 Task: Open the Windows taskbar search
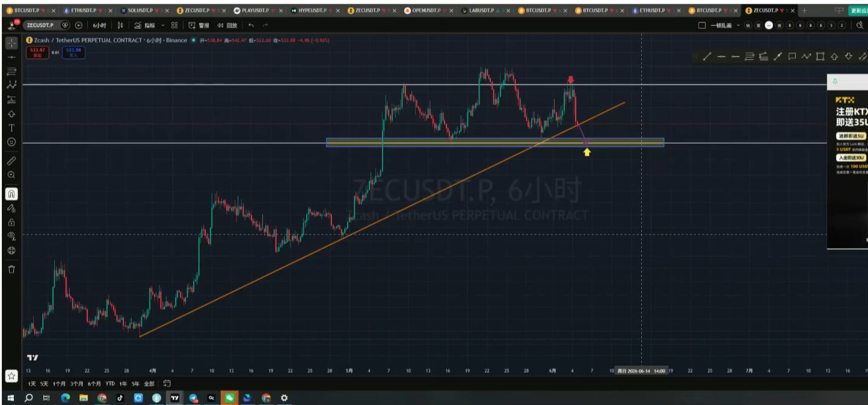[28, 398]
